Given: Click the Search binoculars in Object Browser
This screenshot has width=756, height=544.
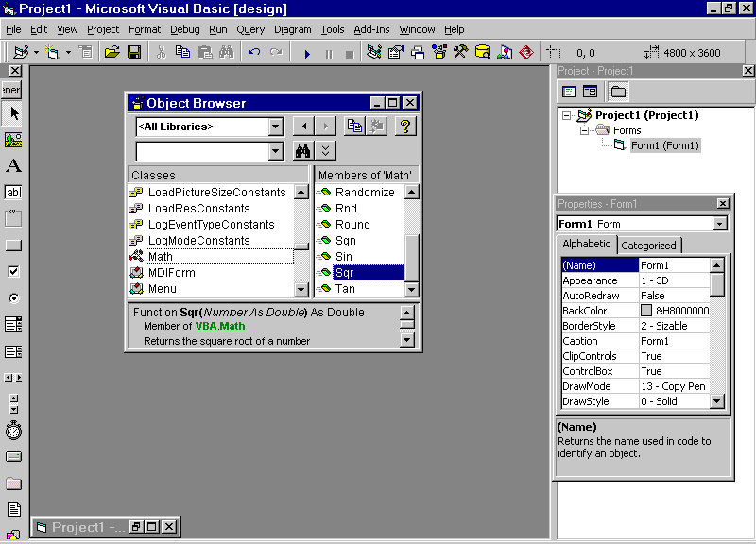Looking at the screenshot, I should 302,151.
